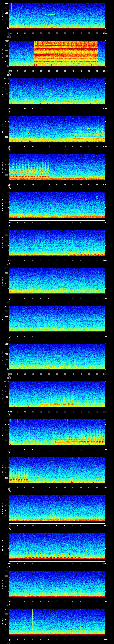Click the '0:14:00' start time label
The height and width of the screenshot is (644, 114).
[x=9, y=33]
